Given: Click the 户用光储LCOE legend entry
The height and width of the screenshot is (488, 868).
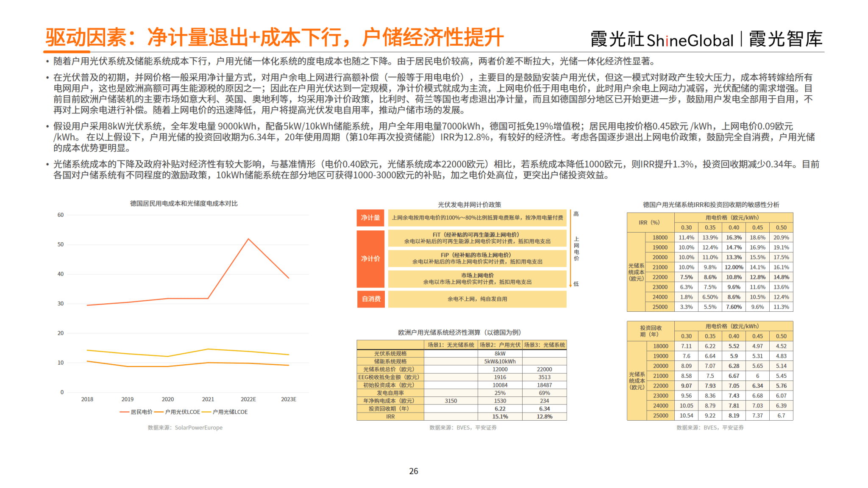Looking at the screenshot, I should click(x=225, y=412).
